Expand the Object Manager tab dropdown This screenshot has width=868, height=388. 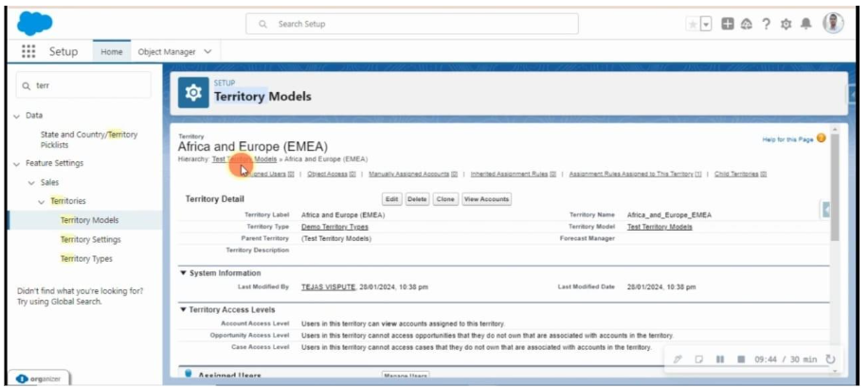point(207,51)
